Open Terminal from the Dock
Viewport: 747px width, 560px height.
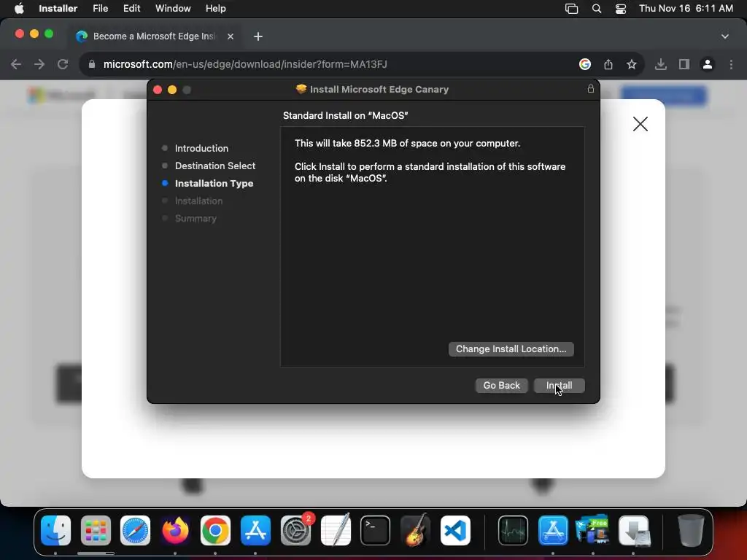(375, 530)
